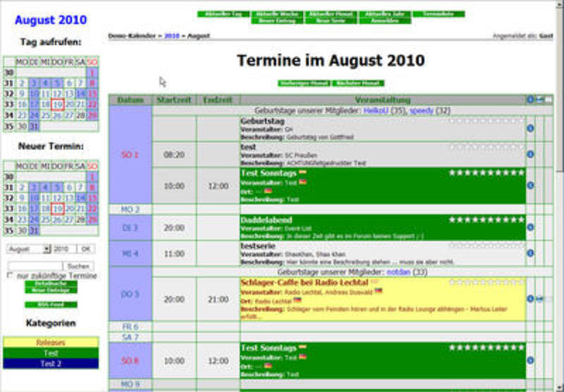Select dark blue 'Test 2' category
This screenshot has height=392, width=564.
point(50,363)
